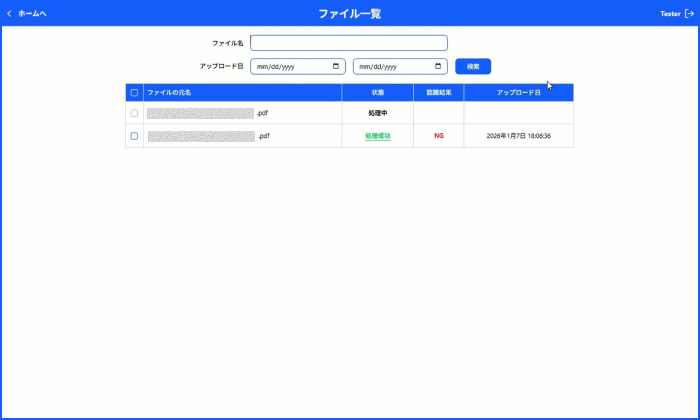Focus the ファイル名 text input
700x420 pixels.
[x=349, y=43]
